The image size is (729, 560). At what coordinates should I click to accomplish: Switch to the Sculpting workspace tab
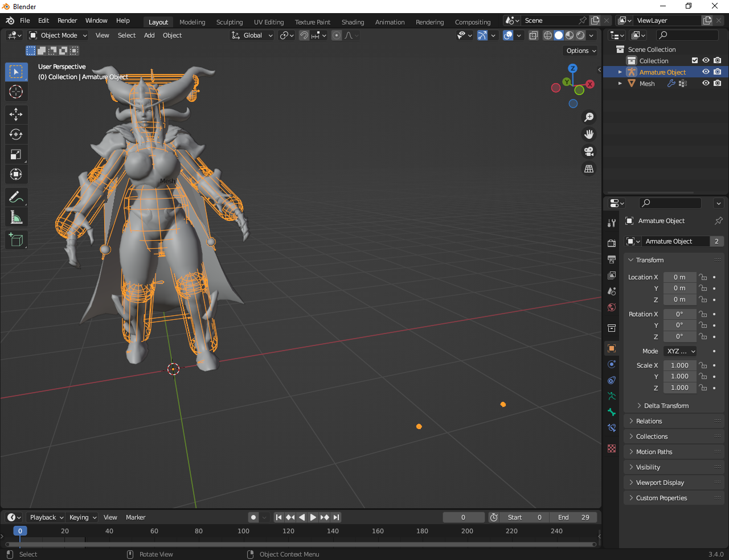(x=229, y=22)
